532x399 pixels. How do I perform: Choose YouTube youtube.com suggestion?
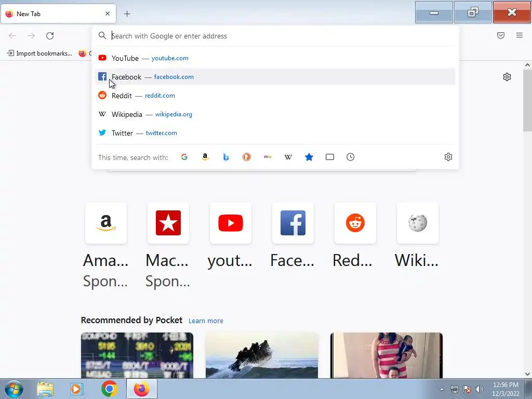[275, 58]
